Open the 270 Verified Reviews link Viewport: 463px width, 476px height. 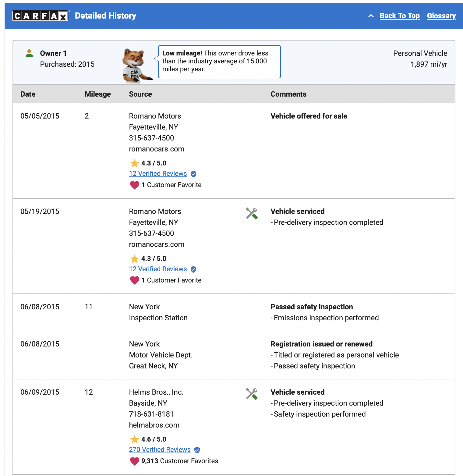[160, 450]
